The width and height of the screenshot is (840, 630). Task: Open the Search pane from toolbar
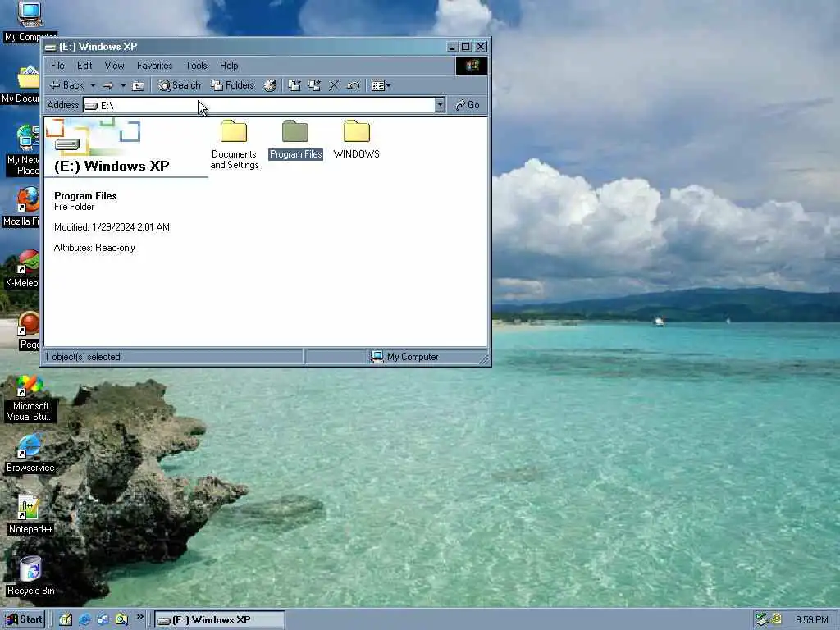[180, 85]
